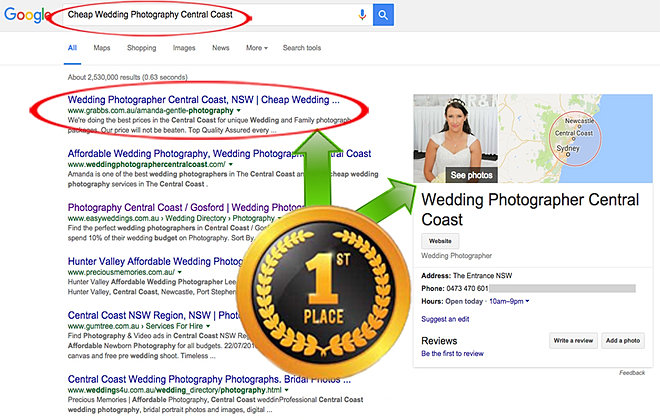Open the More dropdown menu
This screenshot has height=420, width=660.
coord(257,48)
